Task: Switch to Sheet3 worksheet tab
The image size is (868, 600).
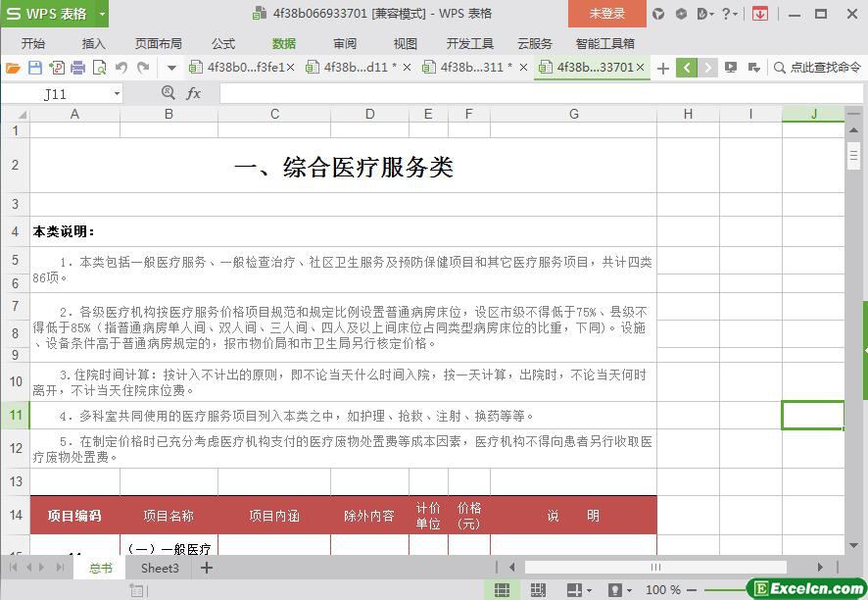Action: pos(160,568)
